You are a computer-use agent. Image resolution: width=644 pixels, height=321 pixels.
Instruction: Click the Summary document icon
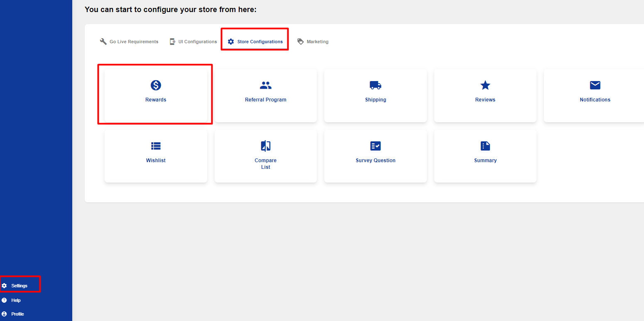pos(485,146)
